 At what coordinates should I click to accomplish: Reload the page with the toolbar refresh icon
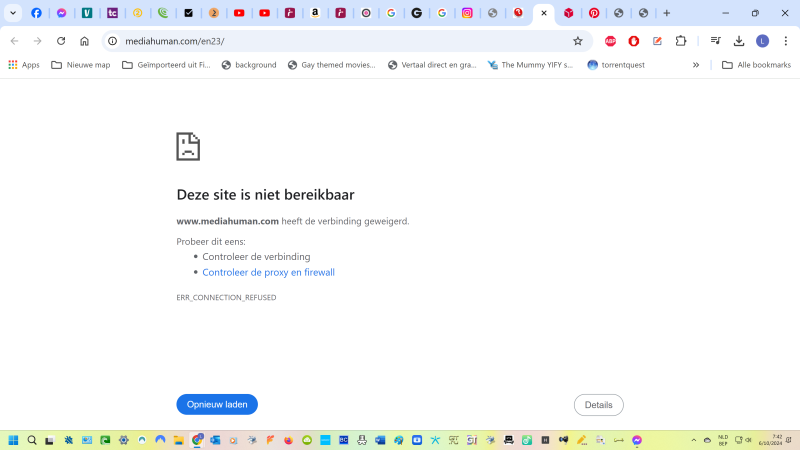pos(61,41)
